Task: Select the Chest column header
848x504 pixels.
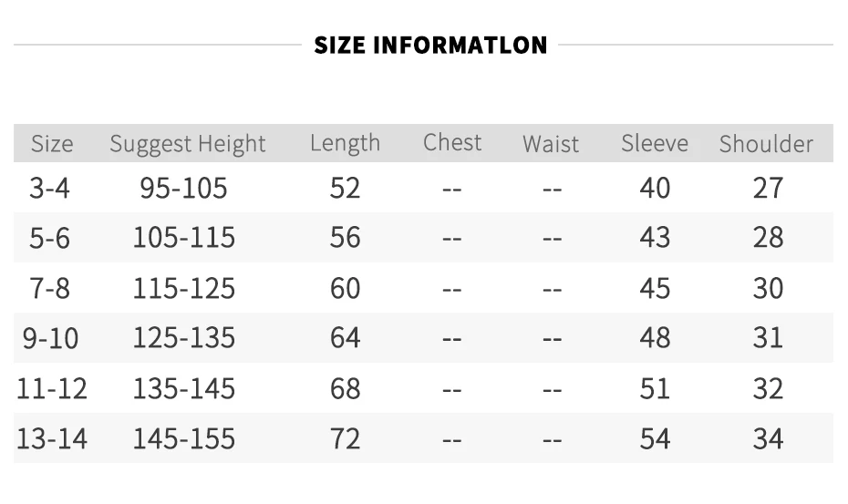Action: [x=452, y=143]
